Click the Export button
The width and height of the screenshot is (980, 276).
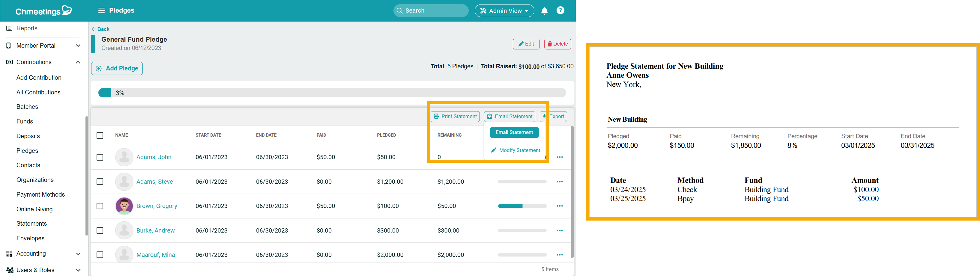pyautogui.click(x=553, y=116)
